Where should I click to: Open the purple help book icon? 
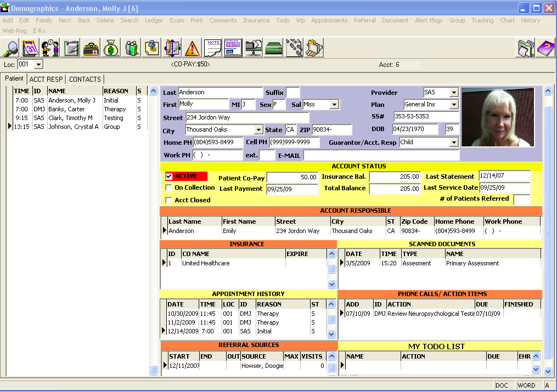click(545, 48)
